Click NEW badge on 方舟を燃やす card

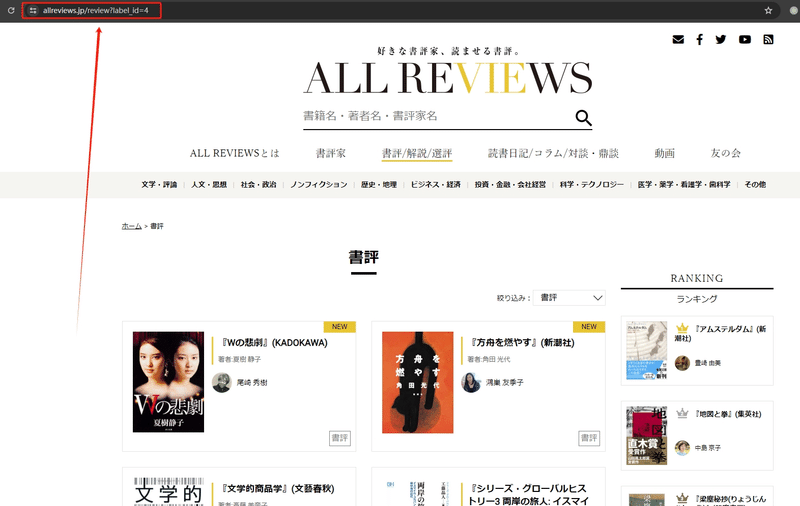point(589,327)
